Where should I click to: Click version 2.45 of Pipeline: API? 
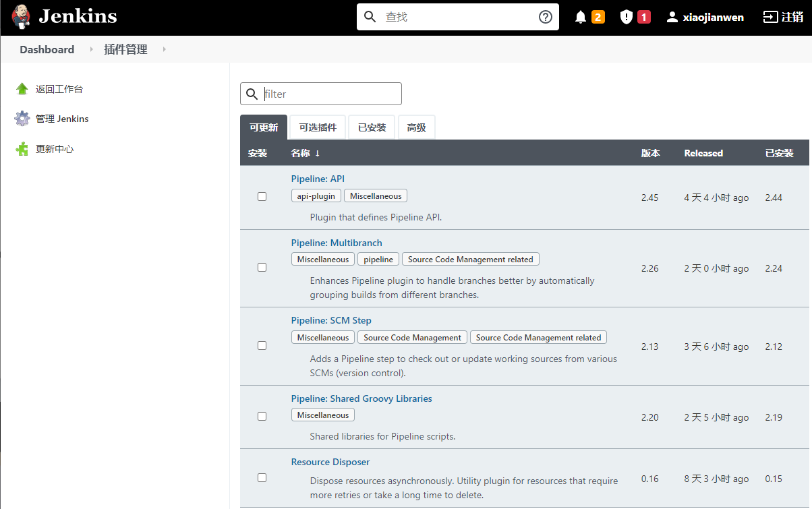click(x=650, y=198)
